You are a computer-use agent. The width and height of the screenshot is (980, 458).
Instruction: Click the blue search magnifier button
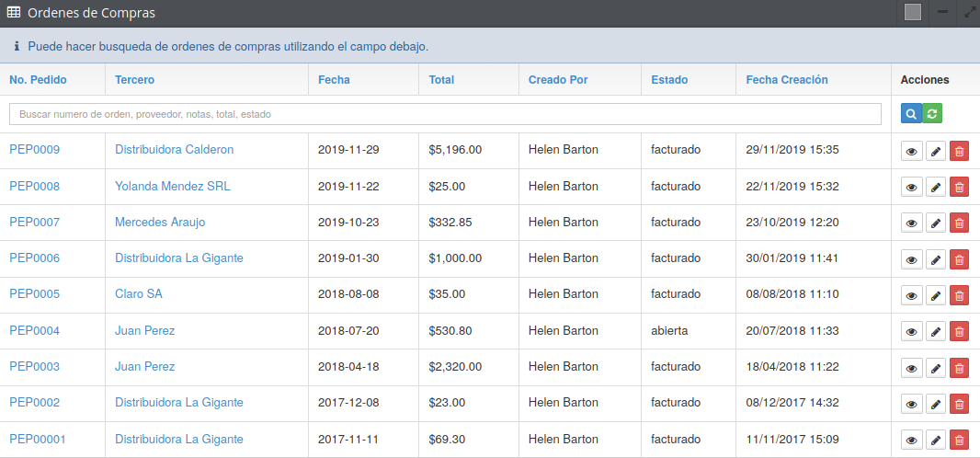(x=911, y=114)
